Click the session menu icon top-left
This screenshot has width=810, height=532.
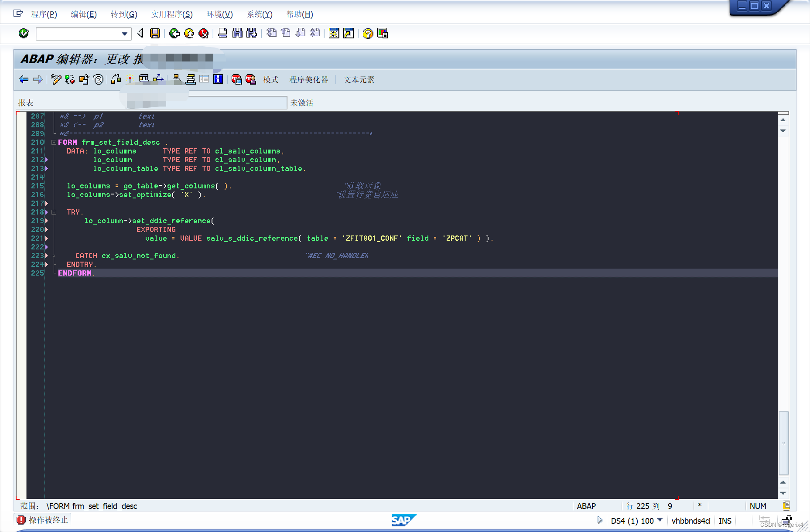click(18, 14)
